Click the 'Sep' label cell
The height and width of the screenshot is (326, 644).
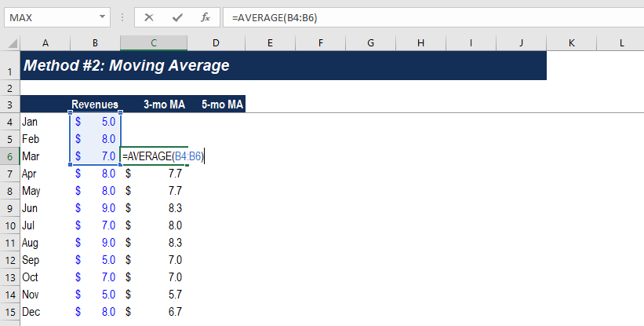(x=45, y=260)
